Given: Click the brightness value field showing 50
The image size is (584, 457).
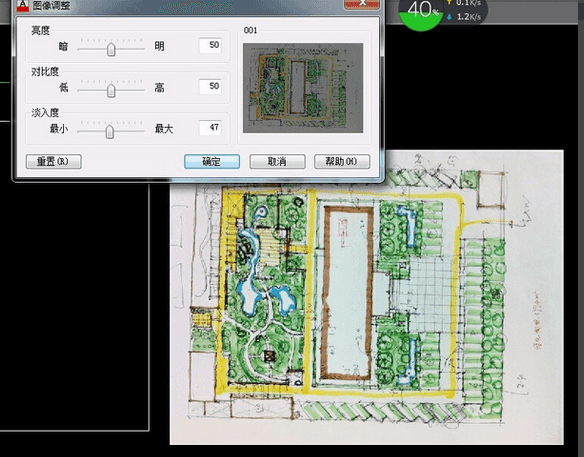Looking at the screenshot, I should pyautogui.click(x=210, y=45).
